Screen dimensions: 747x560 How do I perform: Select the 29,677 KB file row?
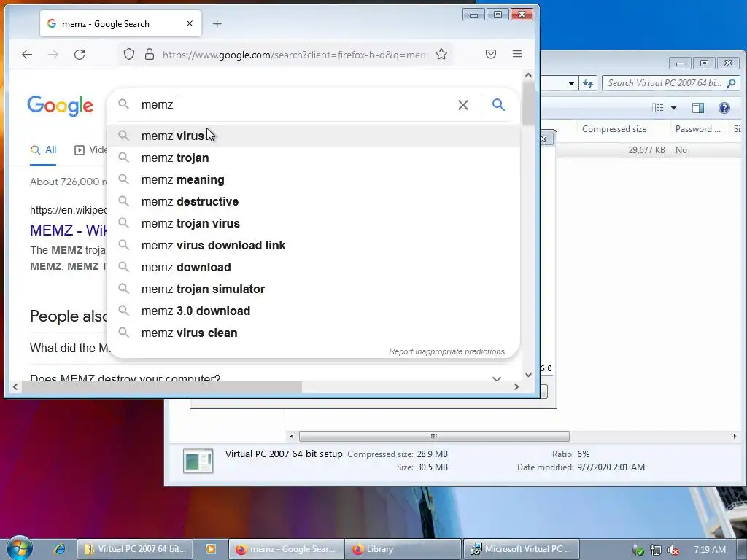[650, 150]
